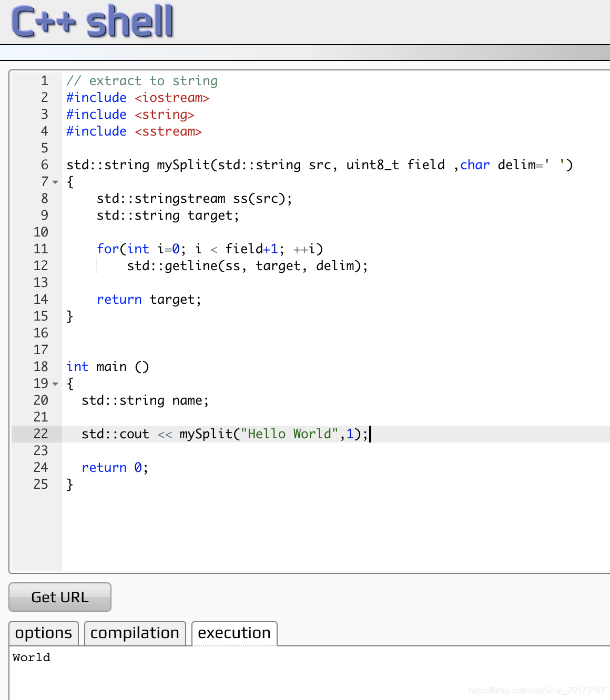Click the #include <iostream> line

point(138,98)
